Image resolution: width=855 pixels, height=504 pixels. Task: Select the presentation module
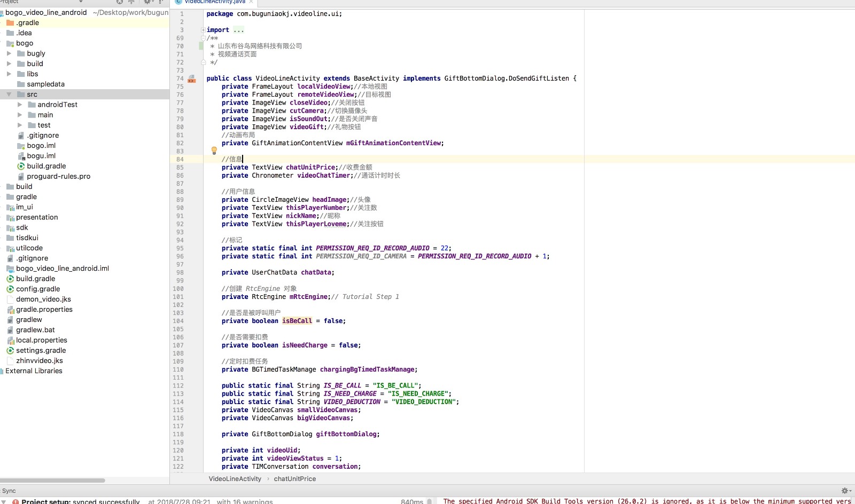(x=37, y=217)
